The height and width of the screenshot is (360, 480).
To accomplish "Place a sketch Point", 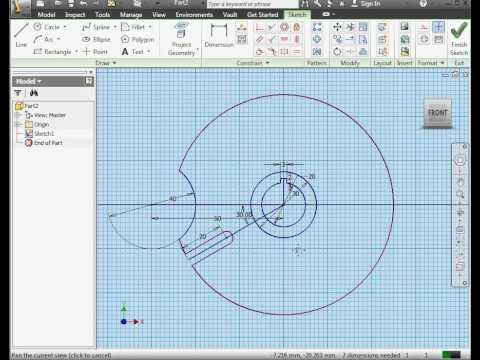I will tap(95, 52).
